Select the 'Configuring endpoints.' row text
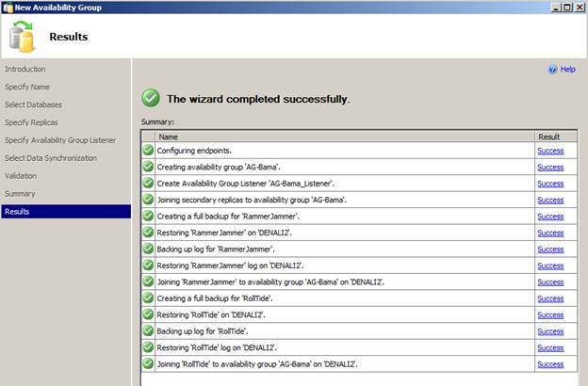 tap(194, 151)
